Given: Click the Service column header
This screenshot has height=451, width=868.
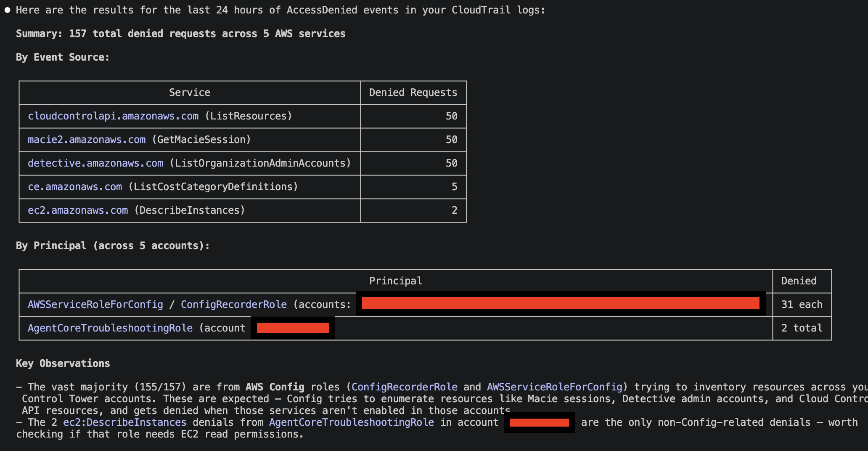Looking at the screenshot, I should click(189, 93).
